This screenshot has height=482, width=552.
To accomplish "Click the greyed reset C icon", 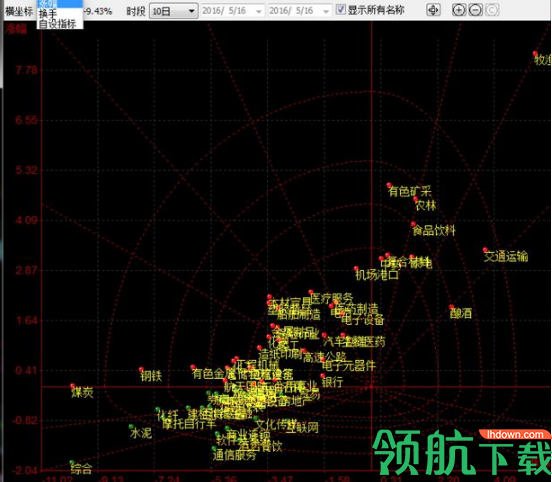I will [x=492, y=10].
